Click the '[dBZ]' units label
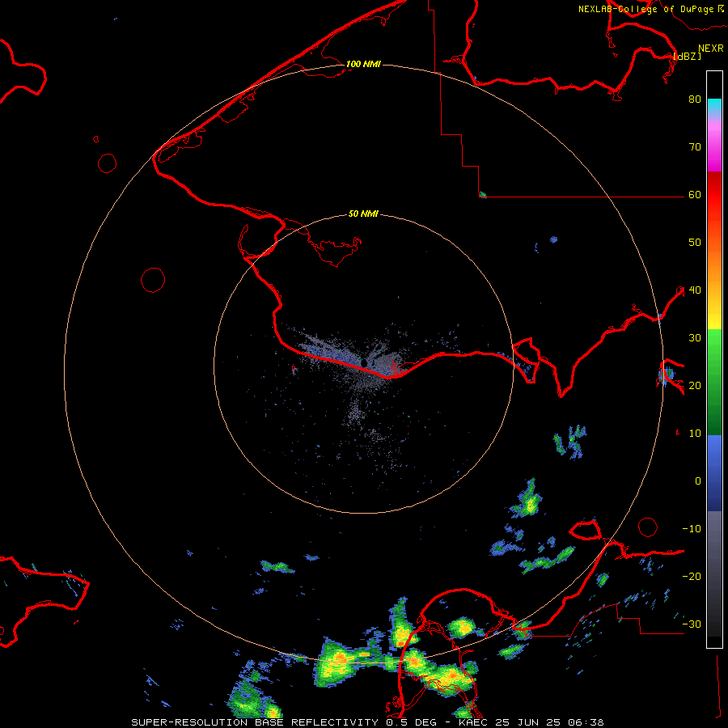This screenshot has width=728, height=728. (688, 56)
